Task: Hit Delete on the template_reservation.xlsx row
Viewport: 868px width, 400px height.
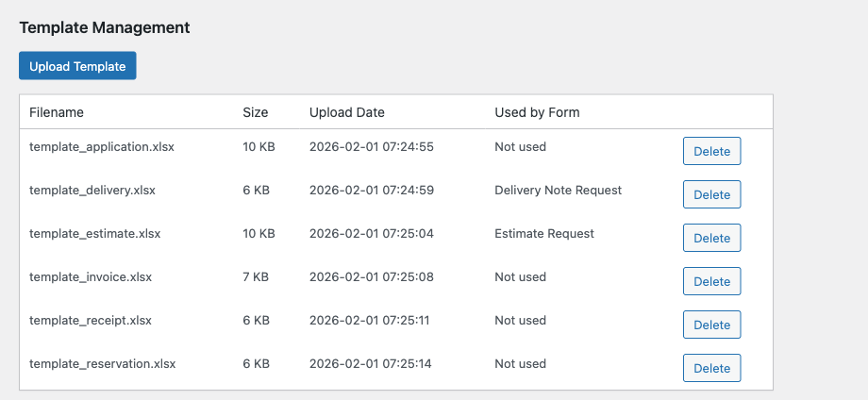Action: pos(711,368)
